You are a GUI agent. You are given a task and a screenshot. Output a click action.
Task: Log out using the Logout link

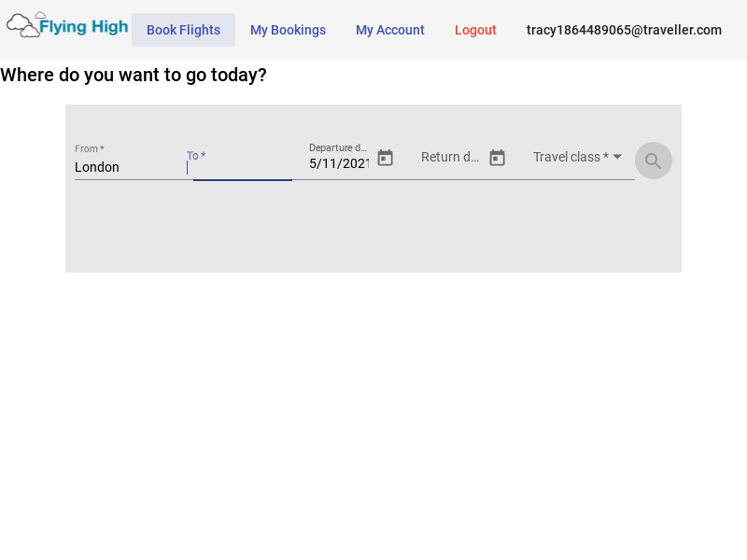(x=475, y=30)
